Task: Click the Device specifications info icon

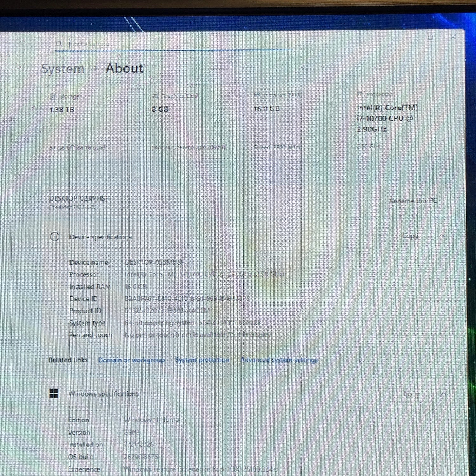Action: tap(55, 237)
